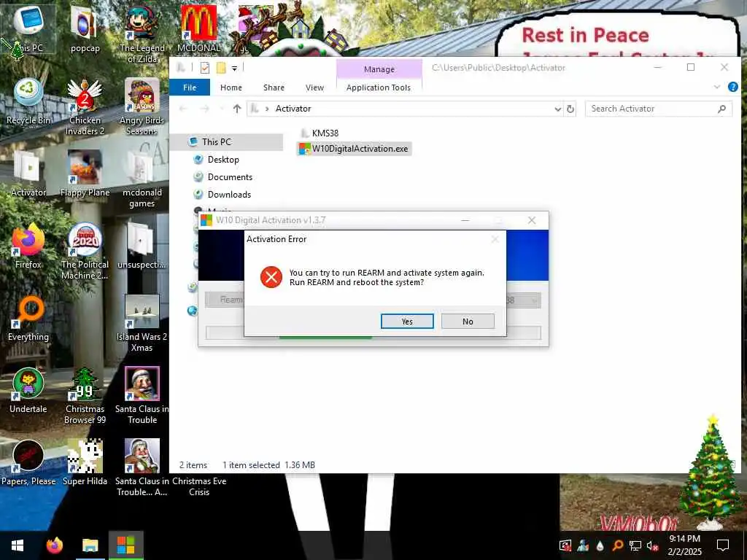Screen dimensions: 747x560
Task: Open the mcdonald games folder
Action: 142,179
